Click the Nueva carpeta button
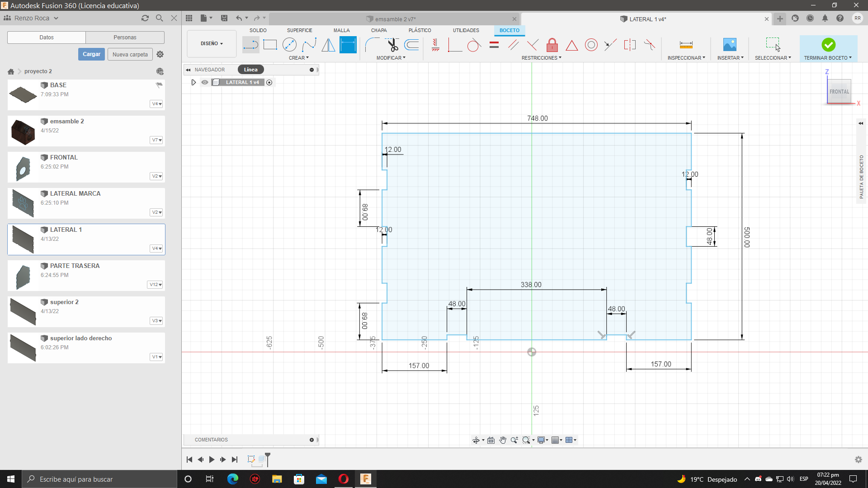Screen dimensions: 868x488 point(130,54)
